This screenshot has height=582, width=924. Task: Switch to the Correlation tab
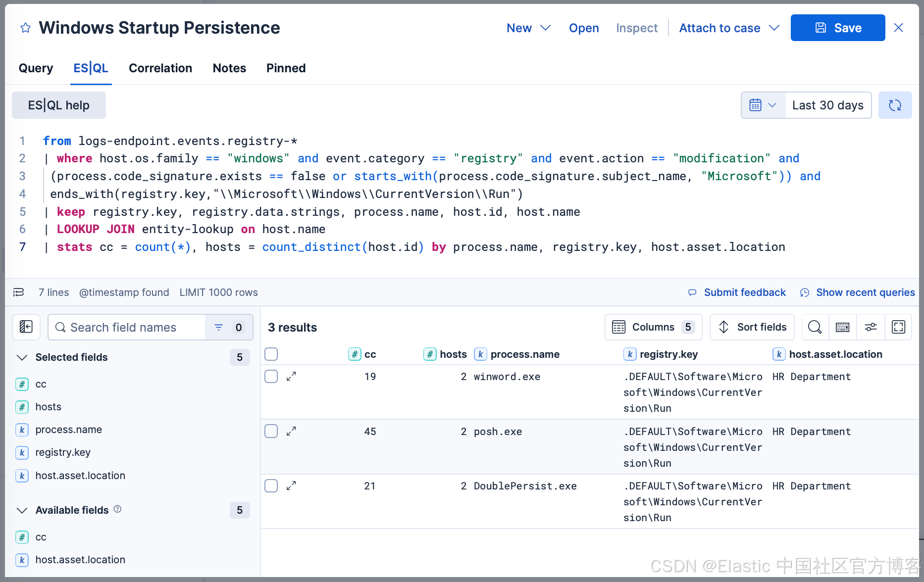[x=160, y=68]
